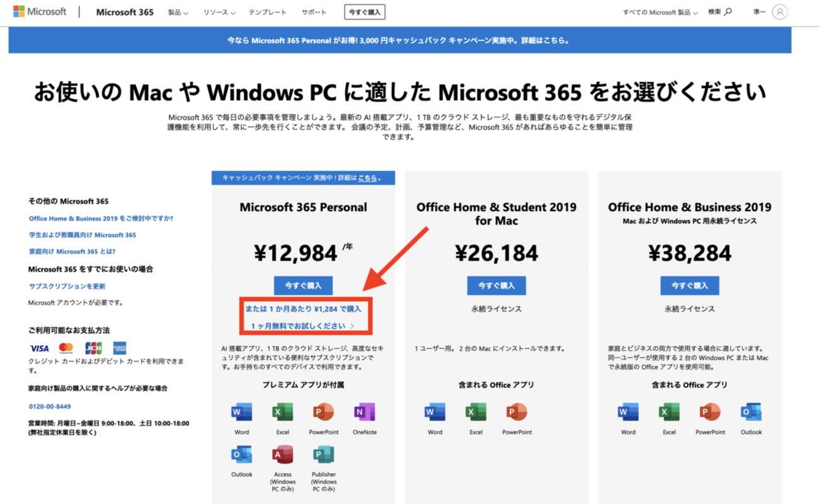Click Microsoft 365 brand link in header

click(124, 12)
